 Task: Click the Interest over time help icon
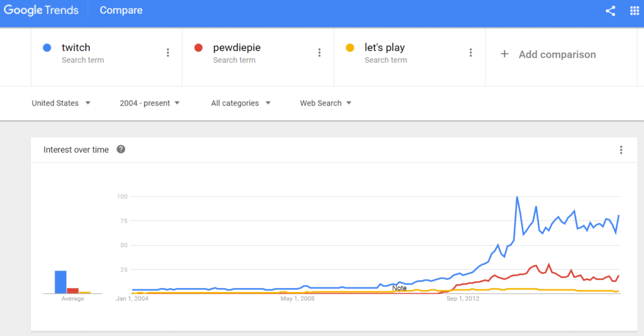click(121, 149)
